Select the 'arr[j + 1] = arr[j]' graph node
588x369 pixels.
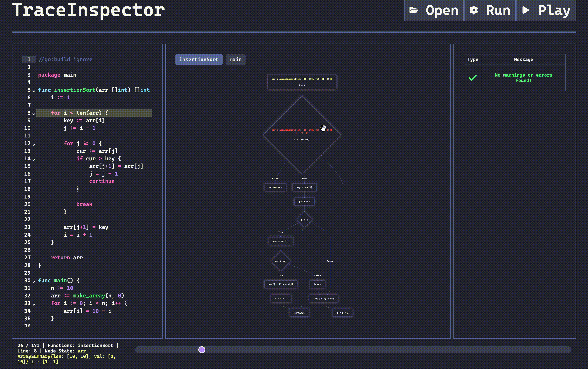[x=281, y=284]
